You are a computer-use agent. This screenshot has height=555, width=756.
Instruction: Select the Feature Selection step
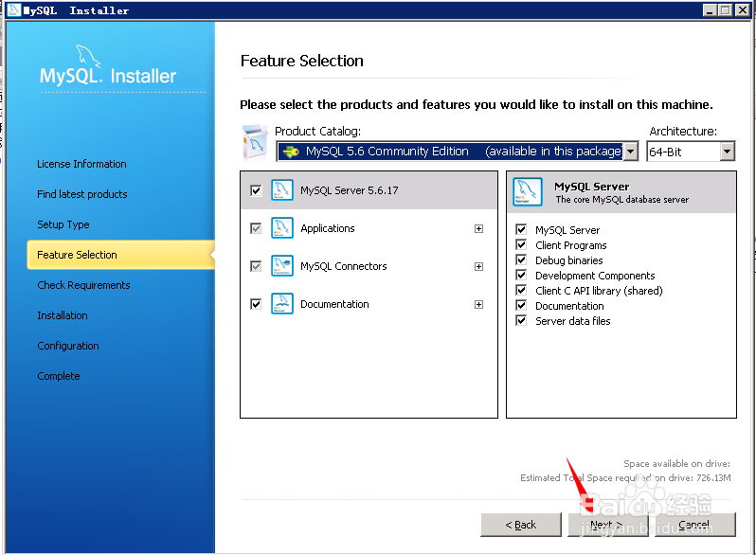pos(120,255)
